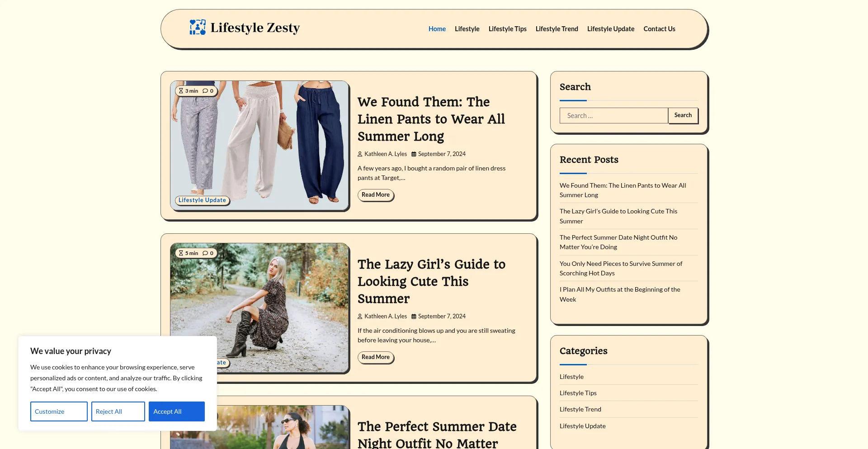Open the linen pants article thumbnail image

coord(259,146)
